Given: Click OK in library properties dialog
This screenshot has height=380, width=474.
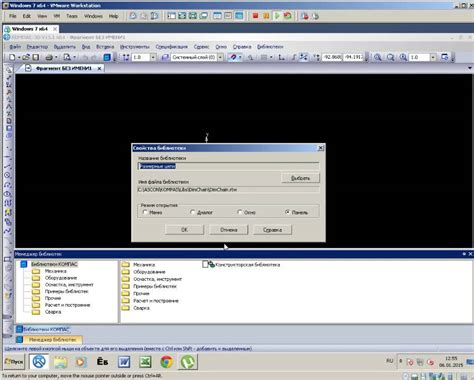Looking at the screenshot, I should coord(184,230).
